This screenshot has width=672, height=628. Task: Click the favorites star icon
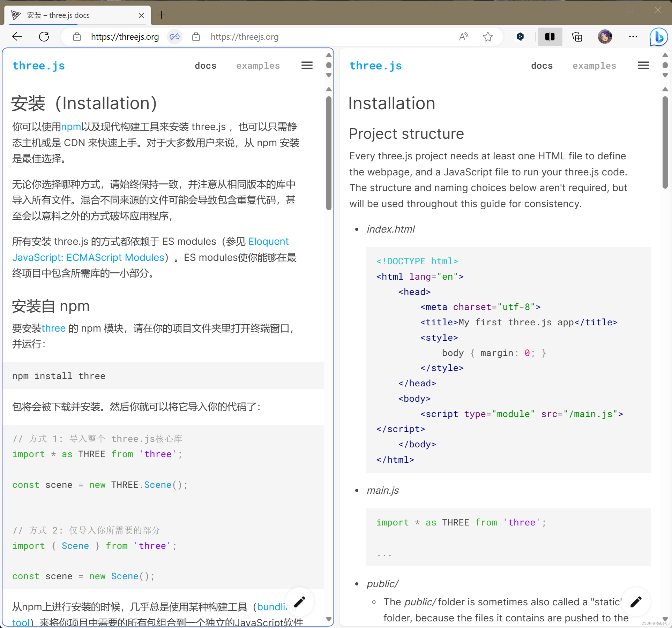point(488,37)
